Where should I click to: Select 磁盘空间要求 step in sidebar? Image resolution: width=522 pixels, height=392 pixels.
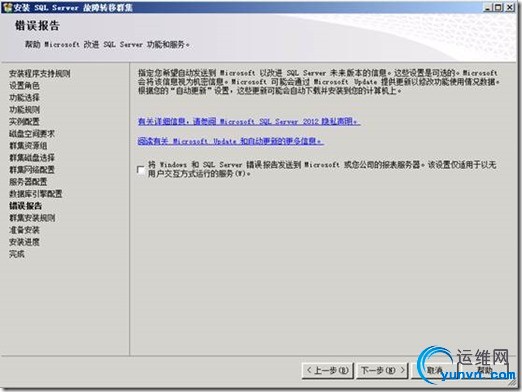32,133
